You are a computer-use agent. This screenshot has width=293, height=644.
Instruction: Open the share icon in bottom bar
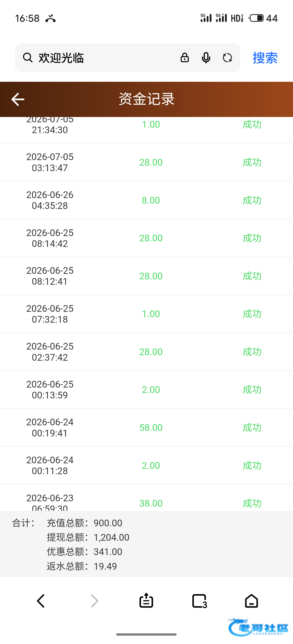click(146, 600)
